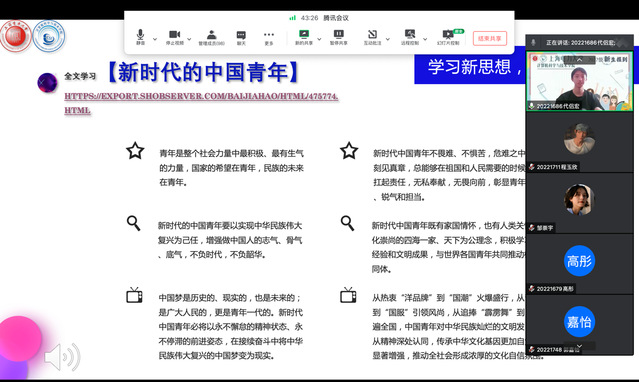Expand the video options arrow

tap(189, 39)
